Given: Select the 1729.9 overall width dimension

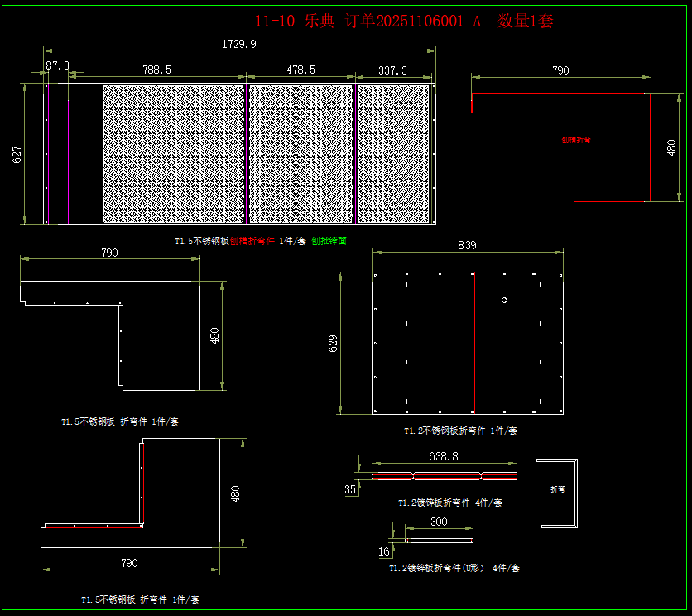Looking at the screenshot, I should click(x=239, y=43).
